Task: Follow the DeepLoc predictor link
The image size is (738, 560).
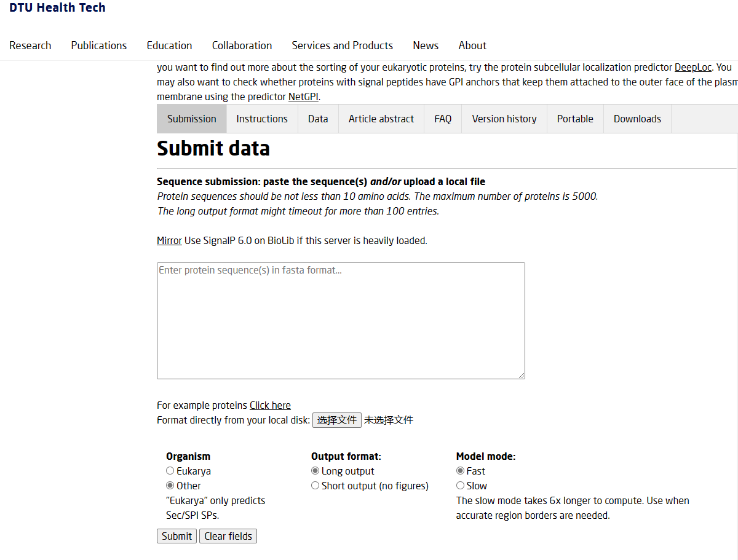Action: pos(693,68)
